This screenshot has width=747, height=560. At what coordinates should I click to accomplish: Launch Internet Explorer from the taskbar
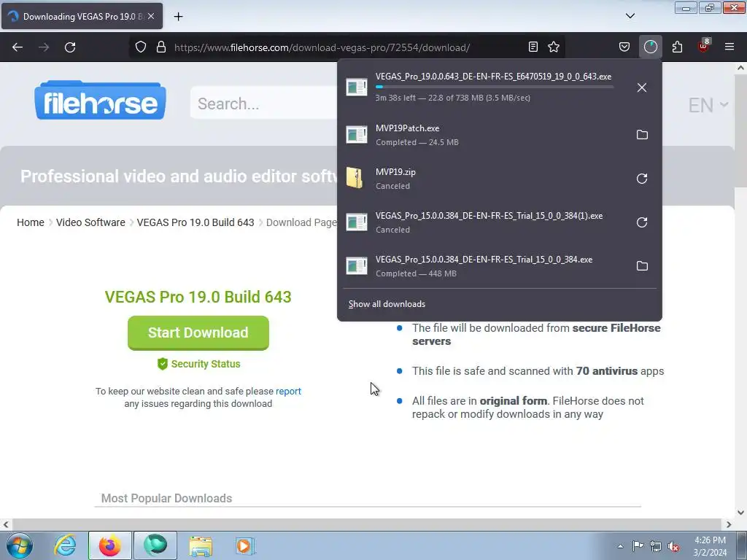pos(65,545)
